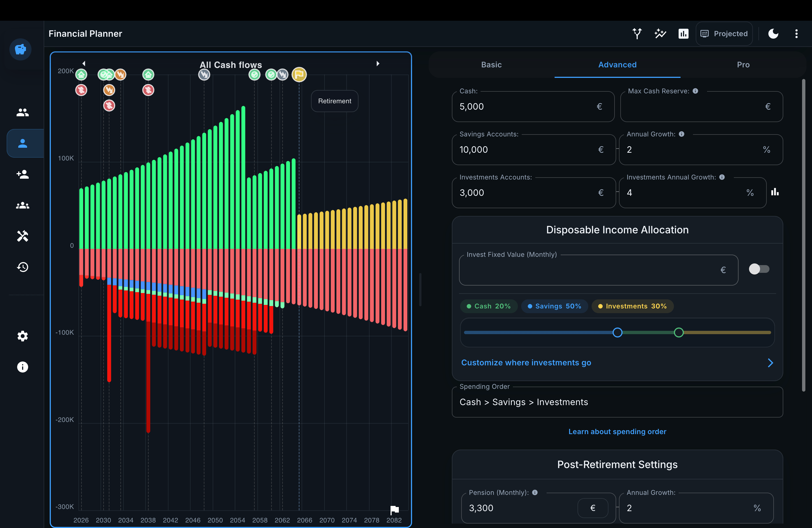
Task: Select the green checkmark marker at 2060
Action: point(271,74)
